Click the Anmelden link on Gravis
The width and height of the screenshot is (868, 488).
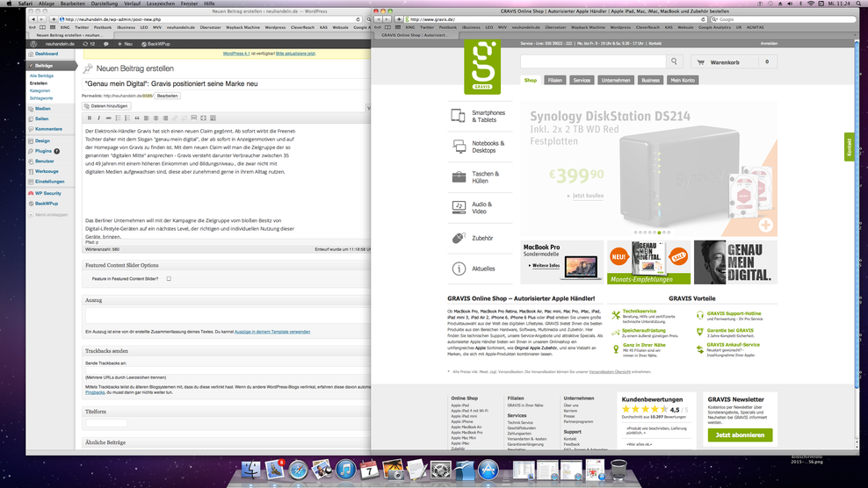click(x=769, y=43)
